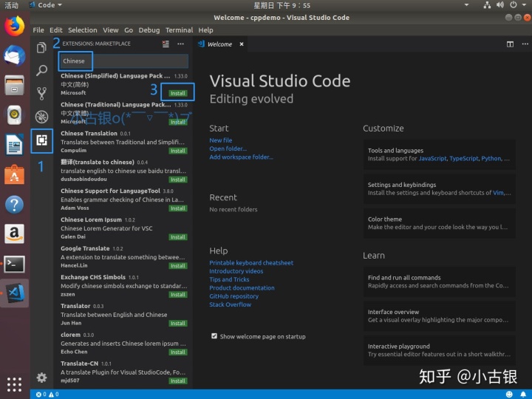Install Chinese Support for LanguageTool
The height and width of the screenshot is (399, 532).
coord(178,208)
